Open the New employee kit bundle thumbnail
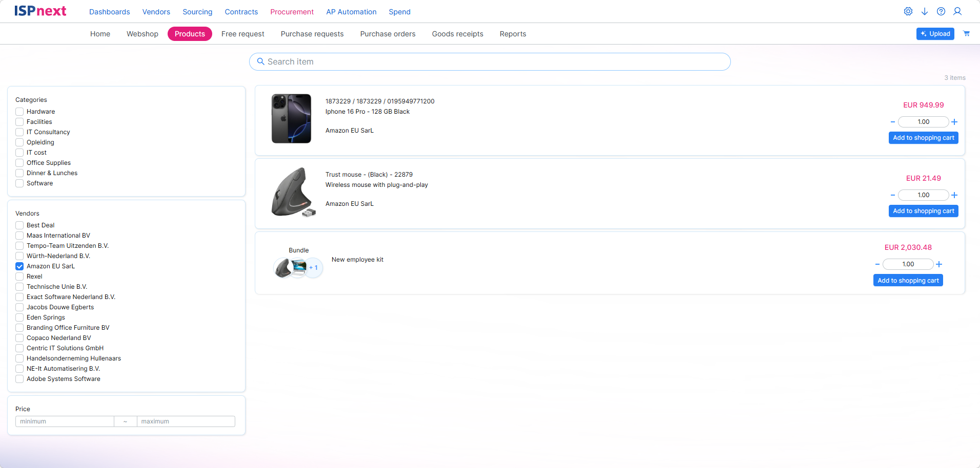Screen dimensions: 980x468 [x=298, y=267]
